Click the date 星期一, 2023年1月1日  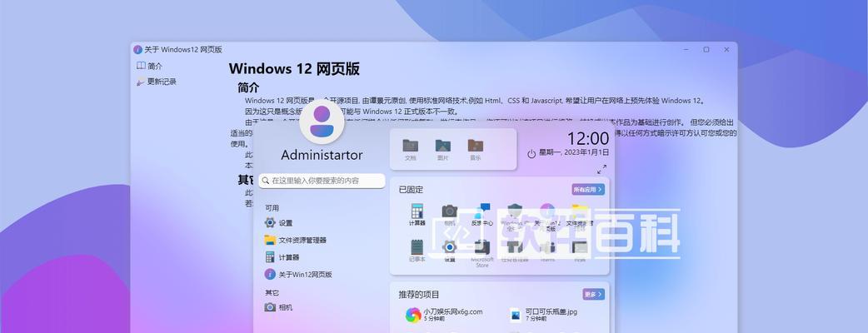point(574,152)
